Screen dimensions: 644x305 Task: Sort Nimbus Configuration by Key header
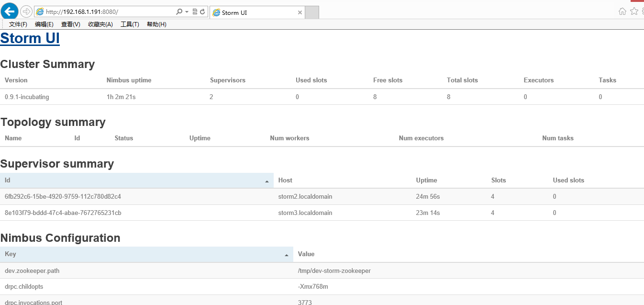pos(146,254)
